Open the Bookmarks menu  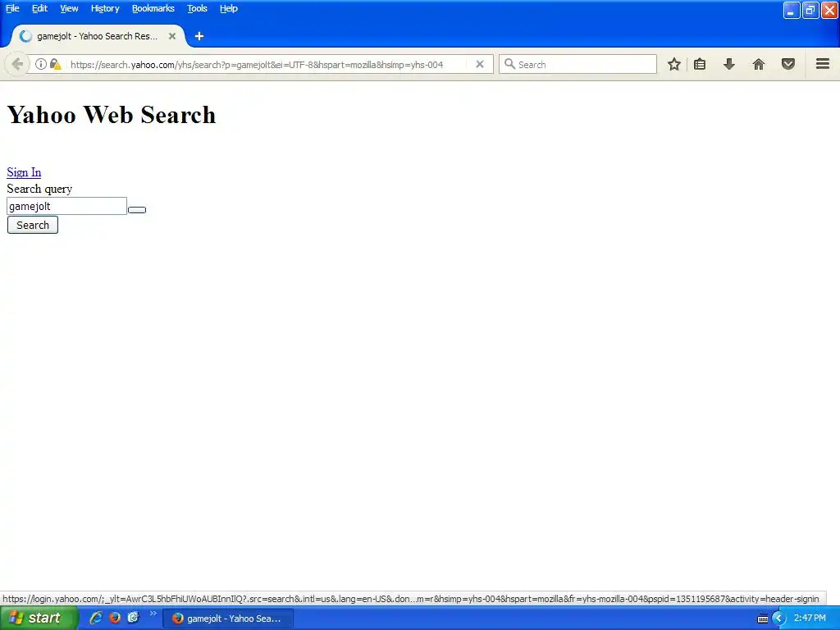coord(153,8)
